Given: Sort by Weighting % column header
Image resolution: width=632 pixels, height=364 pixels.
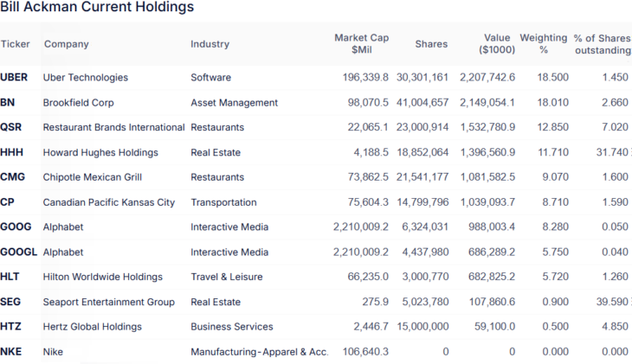Looking at the screenshot, I should click(544, 44).
